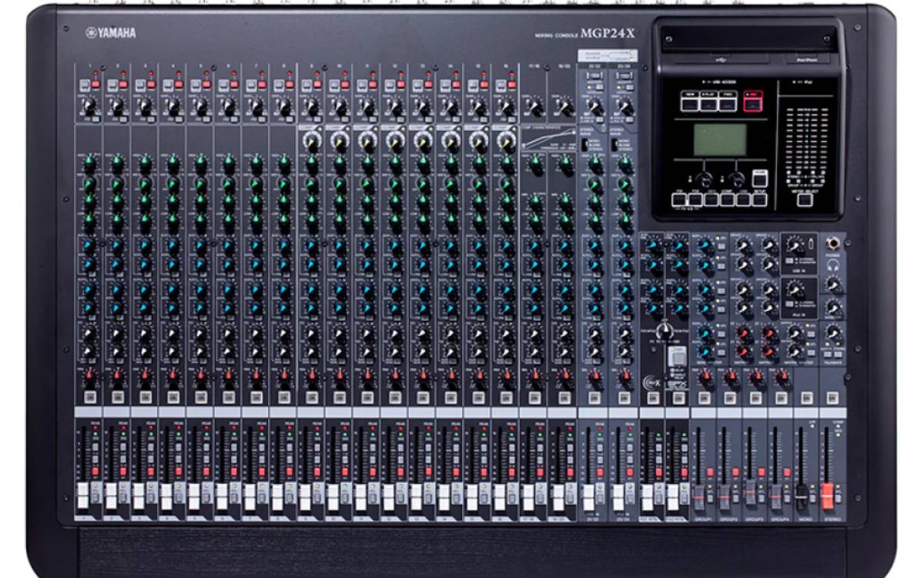Toggle the ON button for channel 16

506,398
